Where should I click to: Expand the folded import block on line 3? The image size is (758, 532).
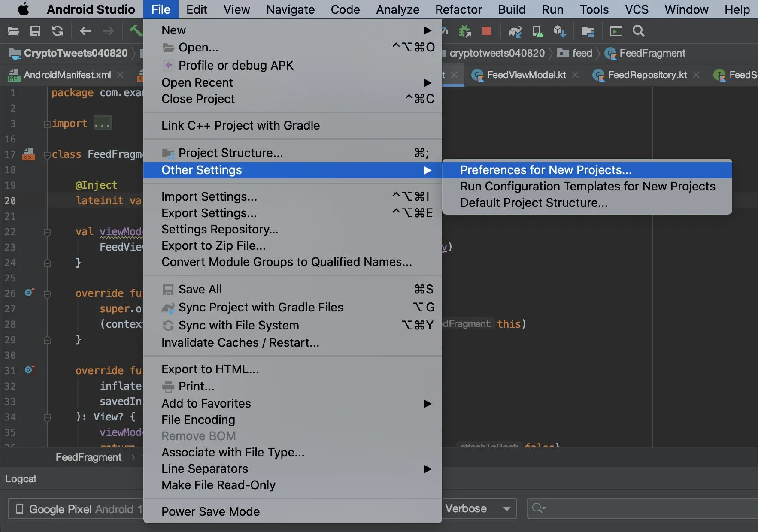coord(47,124)
